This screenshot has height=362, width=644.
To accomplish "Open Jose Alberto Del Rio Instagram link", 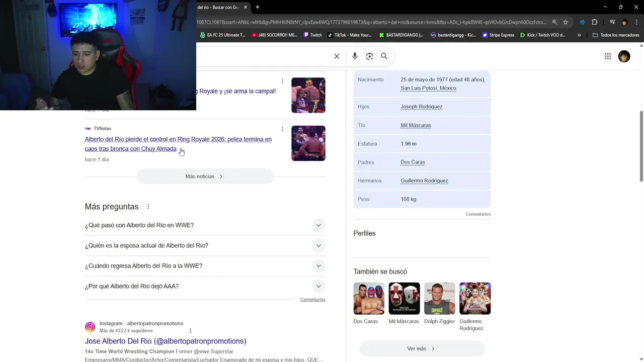I will (166, 341).
